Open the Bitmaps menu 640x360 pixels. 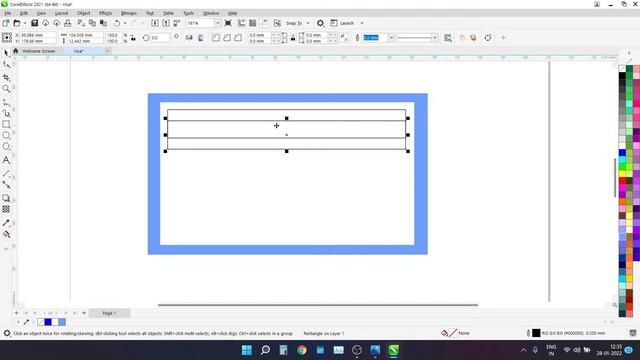129,13
